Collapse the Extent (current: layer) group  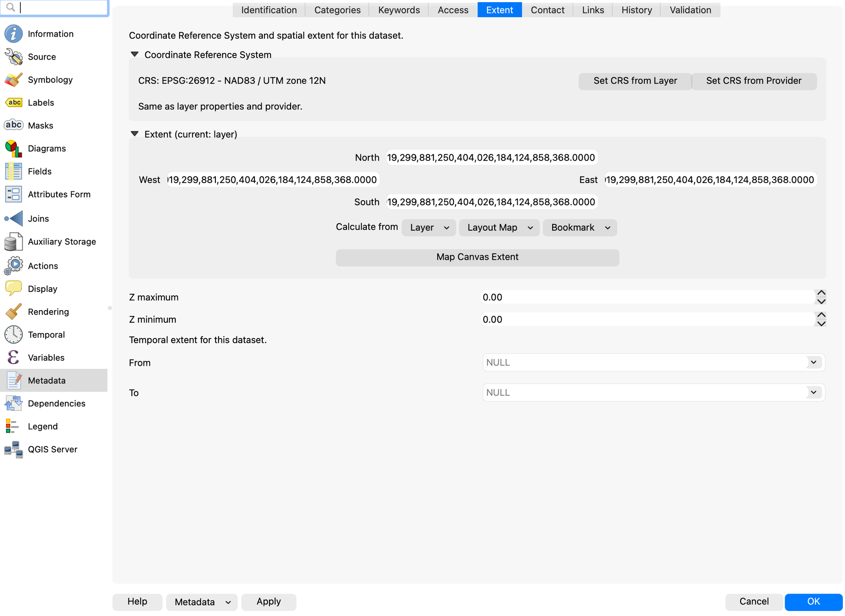[x=135, y=134]
